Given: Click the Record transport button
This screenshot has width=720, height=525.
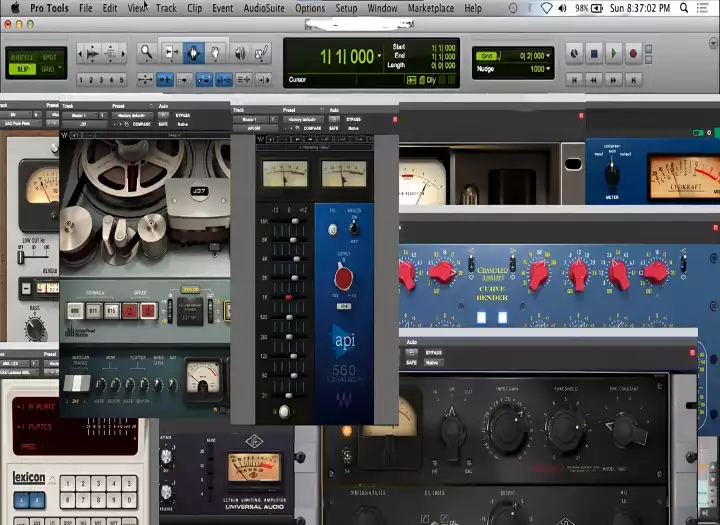Looking at the screenshot, I should (633, 54).
